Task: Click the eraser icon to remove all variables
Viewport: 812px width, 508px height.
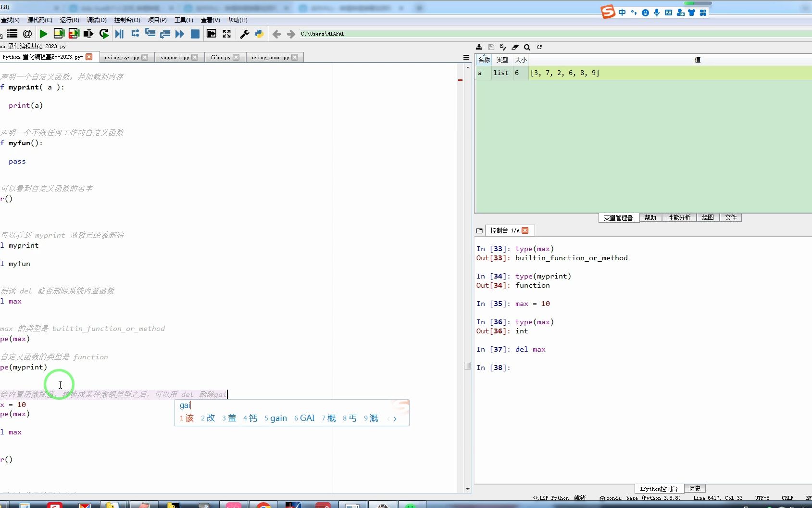Action: pos(515,47)
